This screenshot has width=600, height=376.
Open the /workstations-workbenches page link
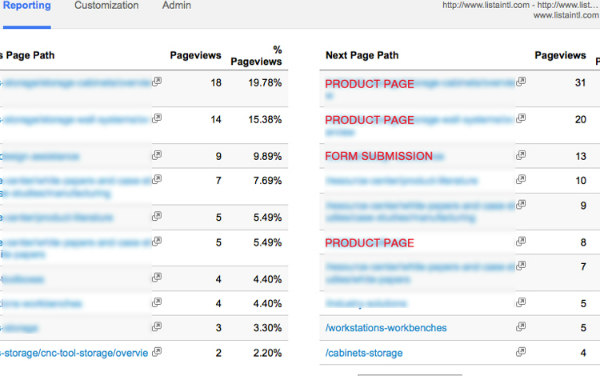pyautogui.click(x=386, y=328)
